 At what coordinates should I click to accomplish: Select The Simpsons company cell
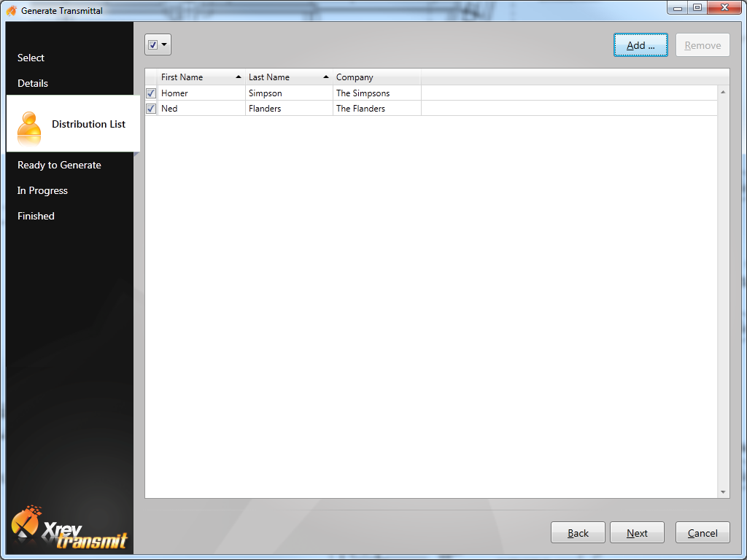[x=377, y=93]
